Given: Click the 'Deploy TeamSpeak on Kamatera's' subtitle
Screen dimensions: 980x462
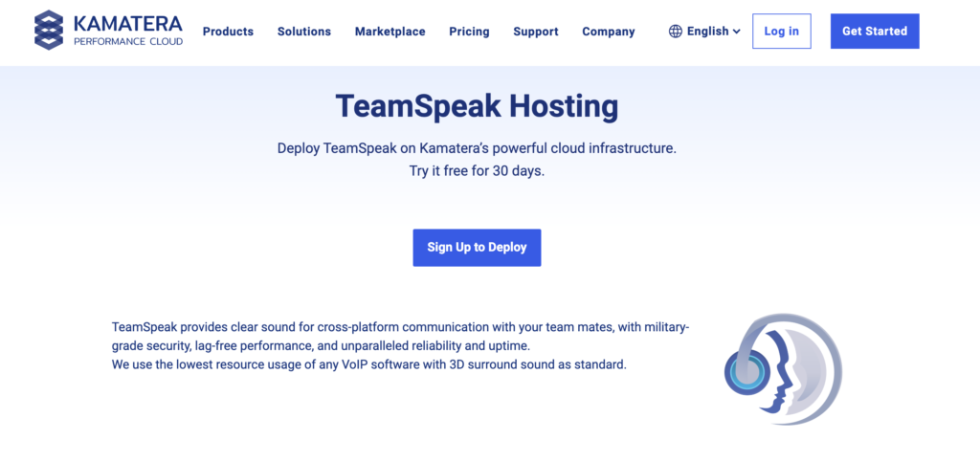Looking at the screenshot, I should (477, 149).
